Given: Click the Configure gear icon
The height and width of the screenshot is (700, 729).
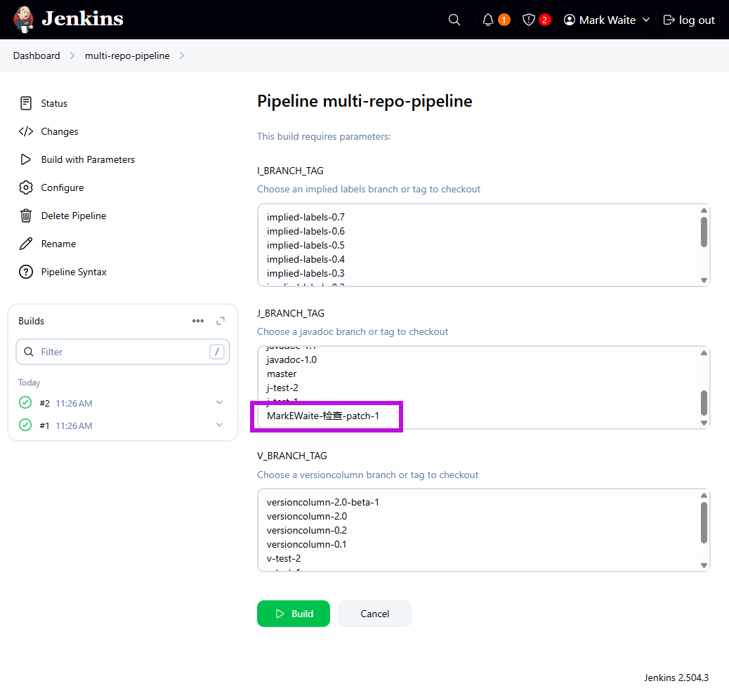Looking at the screenshot, I should [x=26, y=187].
